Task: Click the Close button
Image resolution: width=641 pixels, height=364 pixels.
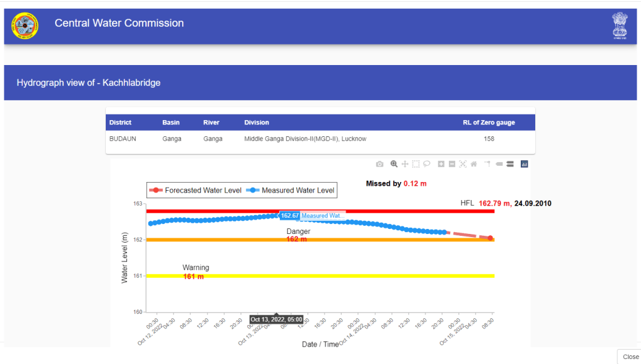Action: coord(630,356)
